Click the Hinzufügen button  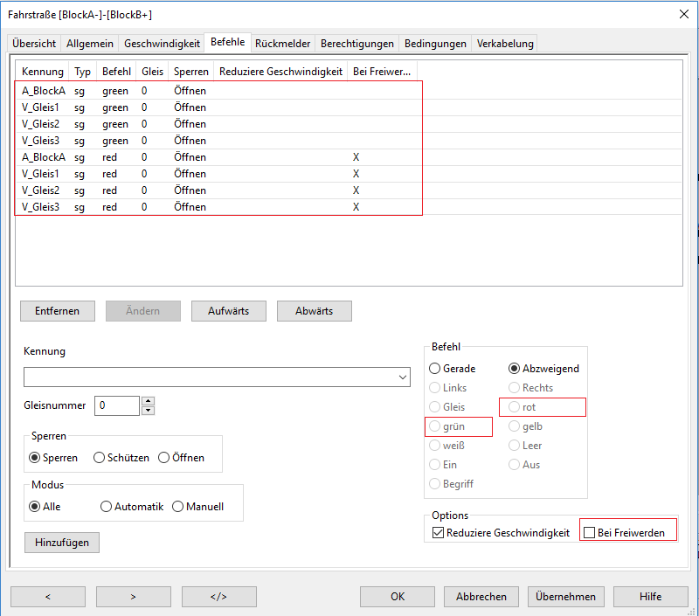62,543
